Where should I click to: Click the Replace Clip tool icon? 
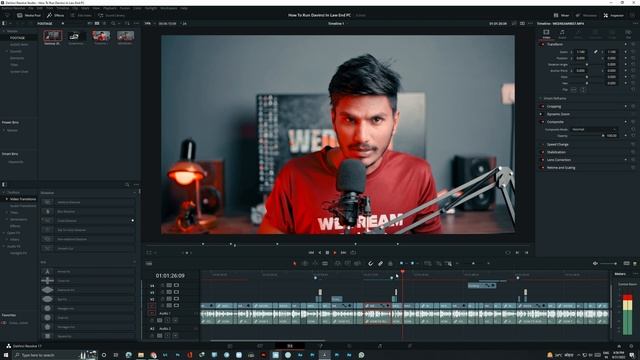358,264
